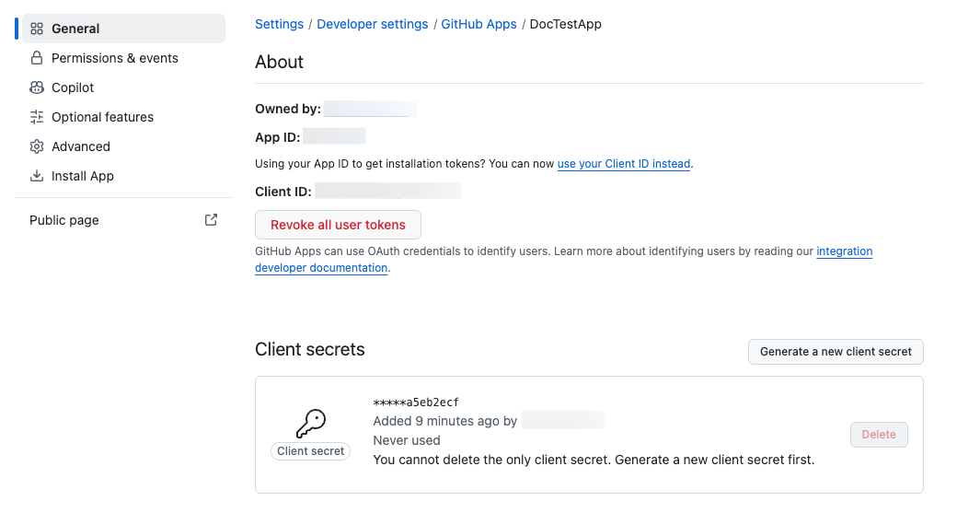This screenshot has width=980, height=513.
Task: Generate a new client secret
Action: click(836, 352)
